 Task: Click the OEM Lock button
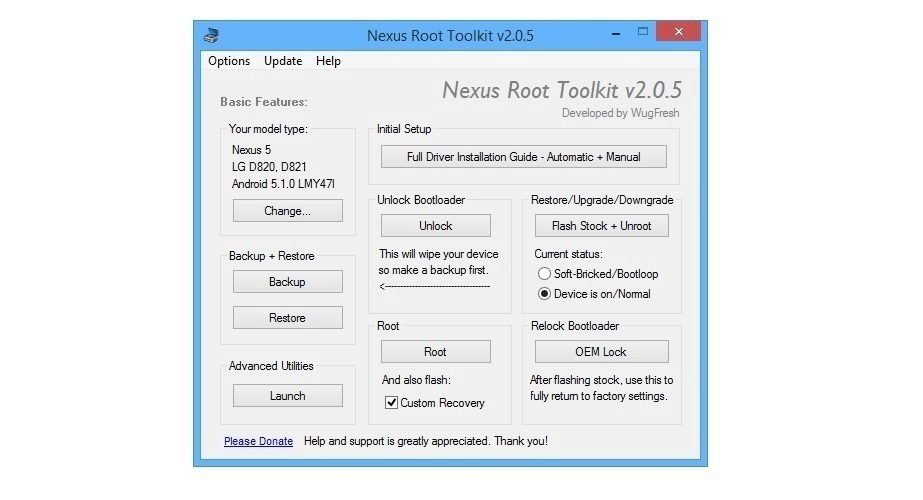click(602, 352)
